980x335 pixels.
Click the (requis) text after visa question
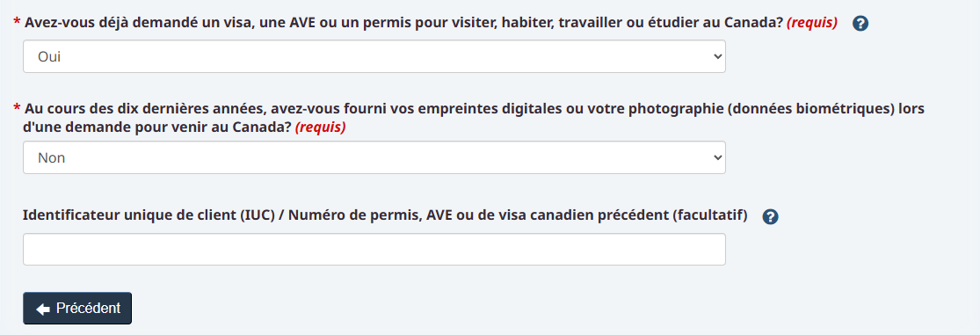[812, 23]
